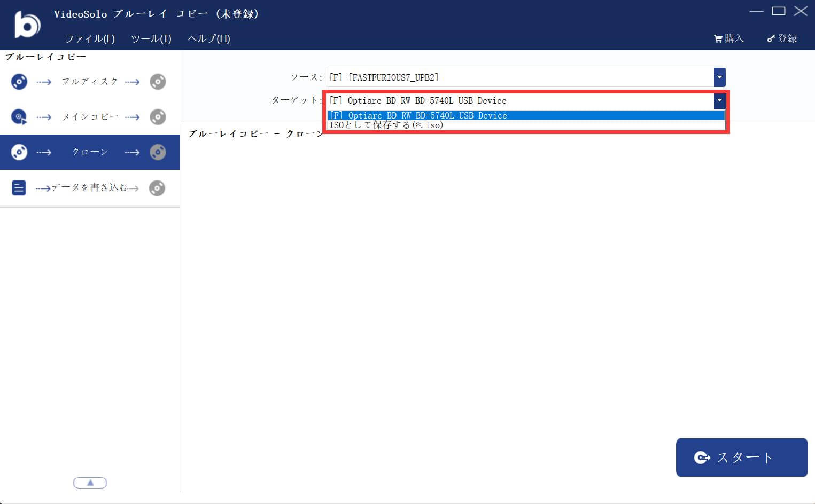The width and height of the screenshot is (815, 504).
Task: Click the up-arrow collapse button below the sidebar
Action: click(x=90, y=483)
